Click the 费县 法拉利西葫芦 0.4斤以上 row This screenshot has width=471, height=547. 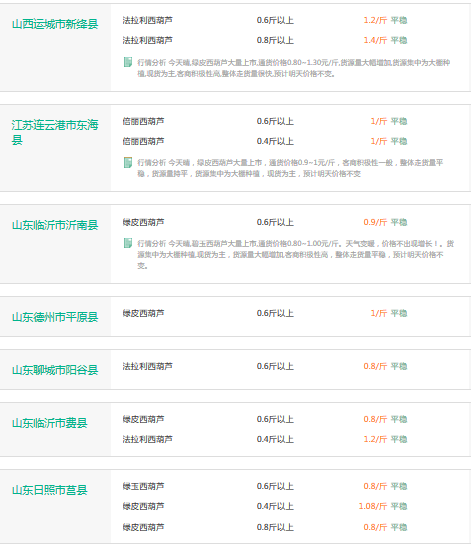click(265, 439)
